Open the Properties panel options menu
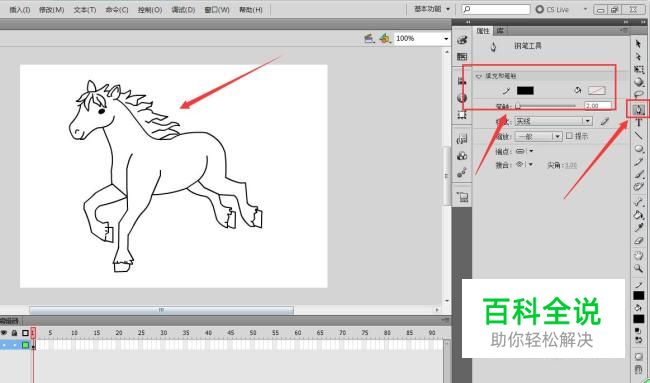650x383 pixels. coord(624,30)
